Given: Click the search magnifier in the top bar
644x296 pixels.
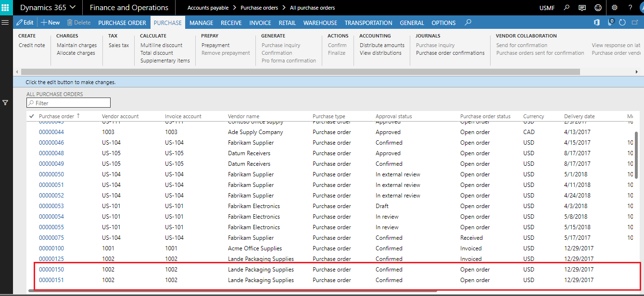Looking at the screenshot, I should (x=567, y=7).
